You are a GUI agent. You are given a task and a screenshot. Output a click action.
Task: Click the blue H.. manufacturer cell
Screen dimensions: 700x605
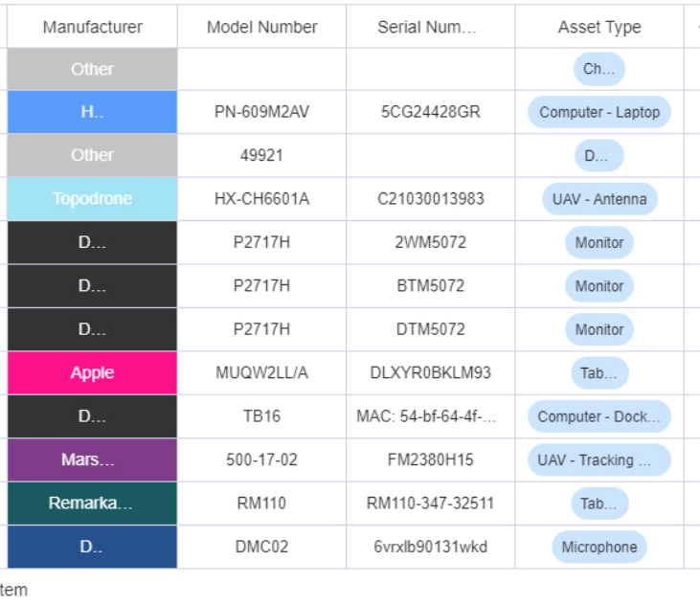93,112
